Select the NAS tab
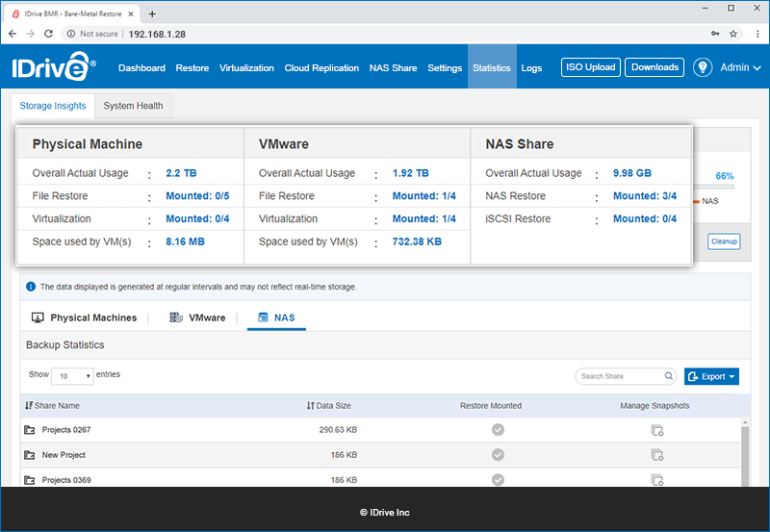 click(276, 317)
